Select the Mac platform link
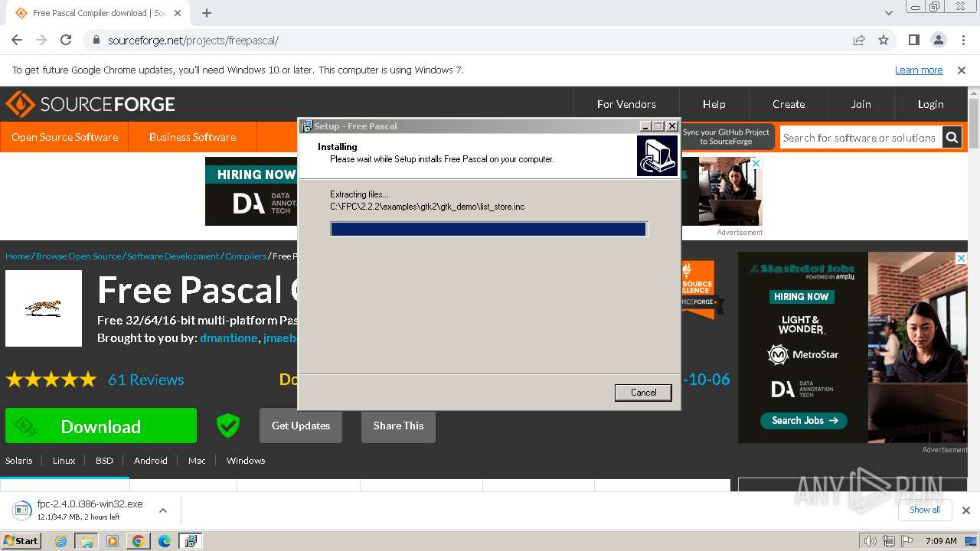980x551 pixels. click(x=197, y=461)
